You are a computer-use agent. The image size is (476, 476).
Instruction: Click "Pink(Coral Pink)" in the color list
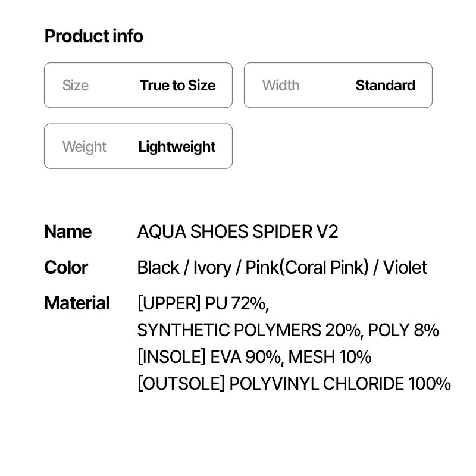pos(307,268)
